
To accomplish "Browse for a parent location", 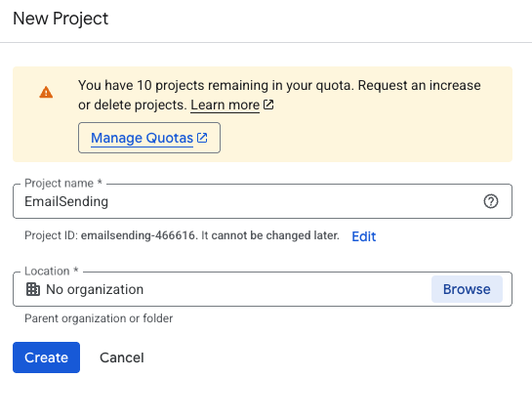I will pyautogui.click(x=467, y=289).
